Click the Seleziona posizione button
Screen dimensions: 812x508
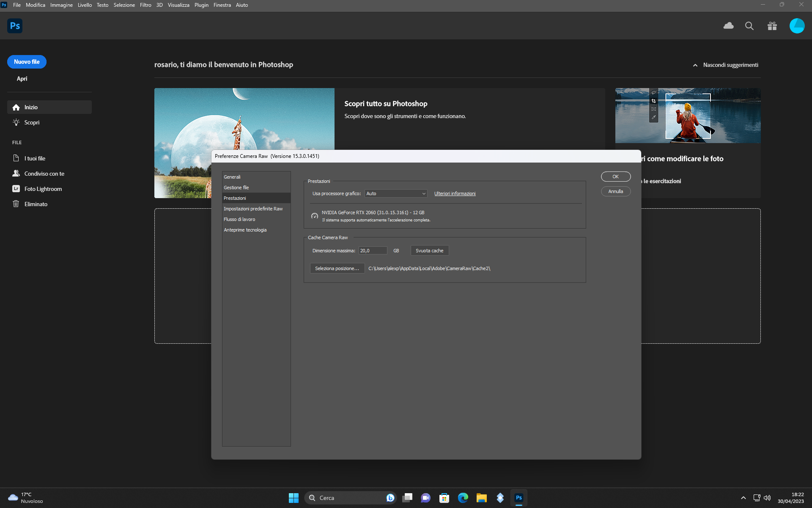tap(337, 268)
